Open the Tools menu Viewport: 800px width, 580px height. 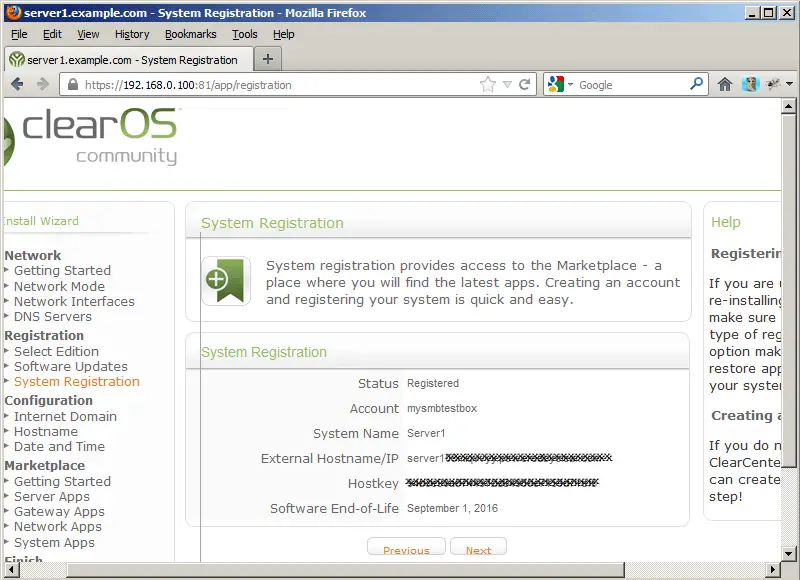(244, 34)
